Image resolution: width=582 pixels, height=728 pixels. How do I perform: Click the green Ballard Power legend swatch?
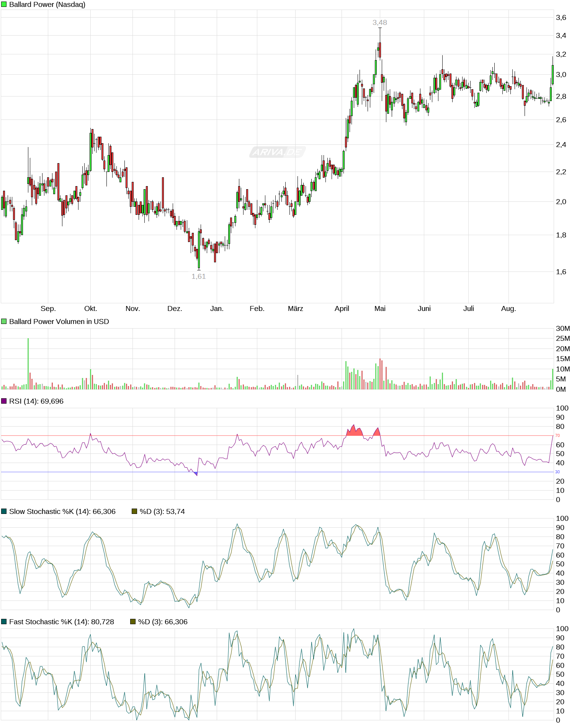pos(4,5)
